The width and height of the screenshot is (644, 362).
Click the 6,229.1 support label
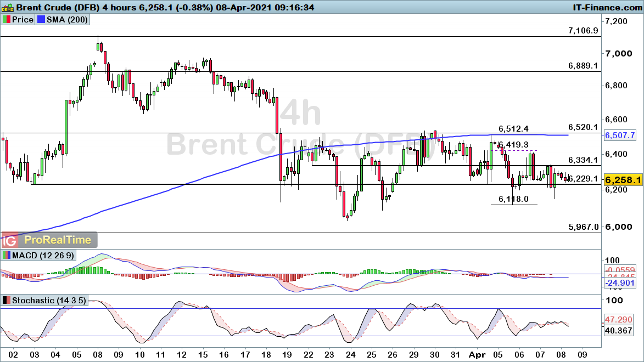(x=583, y=179)
